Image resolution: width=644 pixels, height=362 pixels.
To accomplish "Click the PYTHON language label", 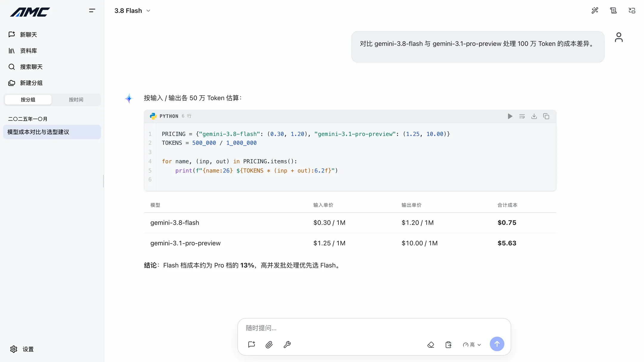I will (x=169, y=116).
